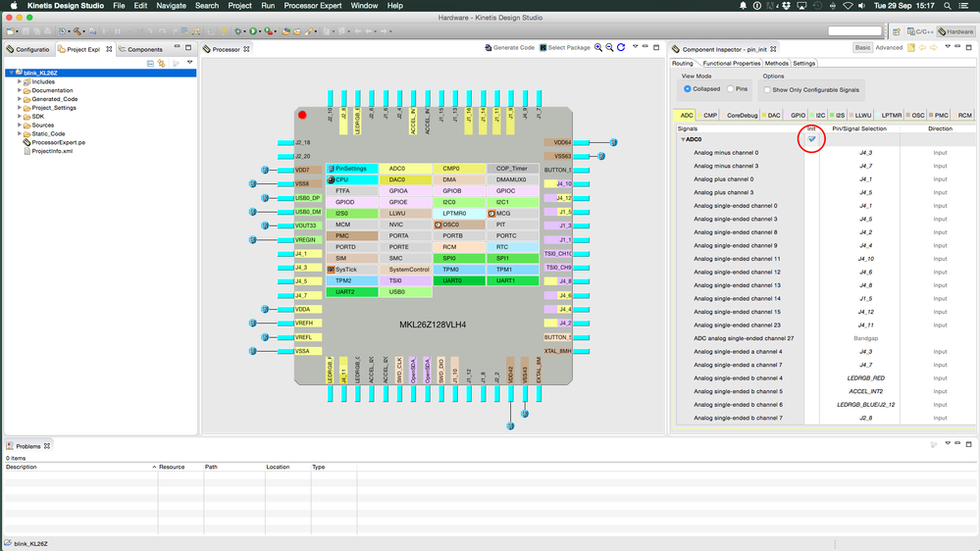Toggle the ADC0 Init checkbox
Viewport: 980px width, 551px height.
pos(811,139)
